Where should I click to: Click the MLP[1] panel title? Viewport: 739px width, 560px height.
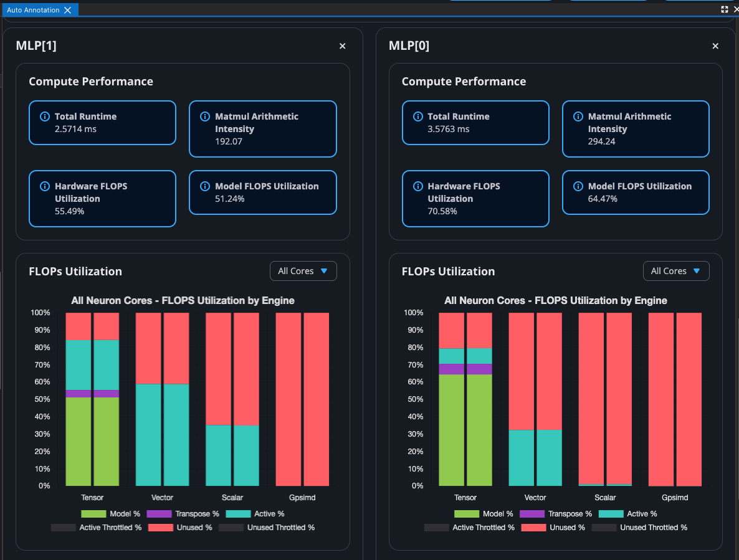[x=36, y=45]
